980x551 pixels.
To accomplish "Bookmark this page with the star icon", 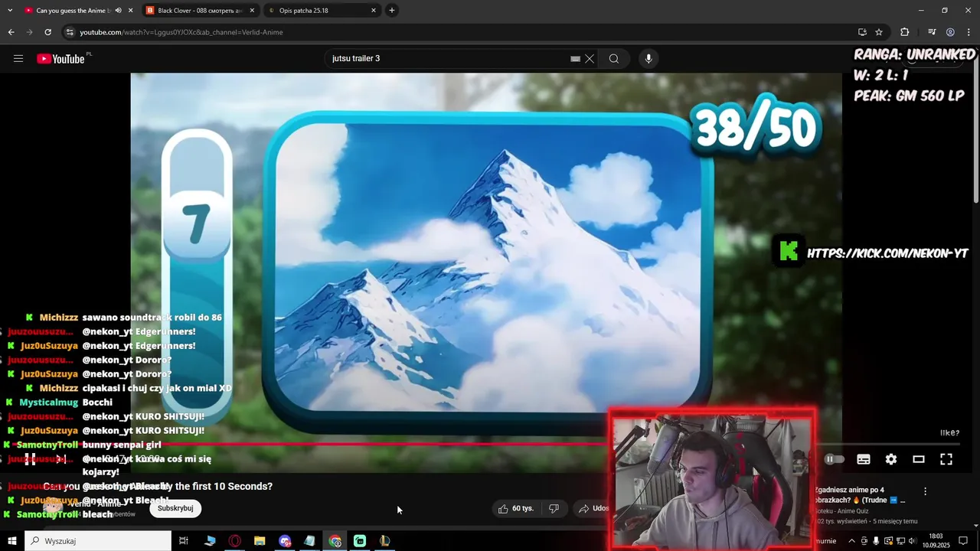I will [879, 32].
